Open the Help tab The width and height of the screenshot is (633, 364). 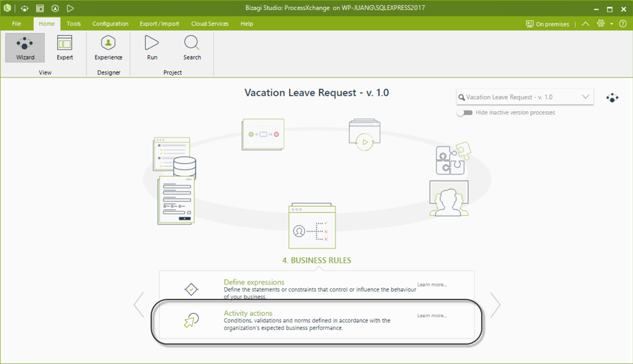coord(247,24)
